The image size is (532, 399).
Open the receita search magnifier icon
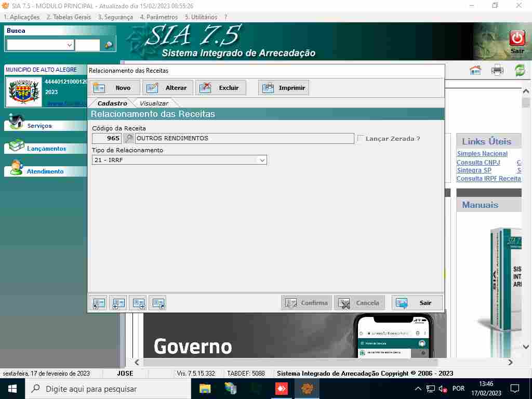tap(129, 138)
